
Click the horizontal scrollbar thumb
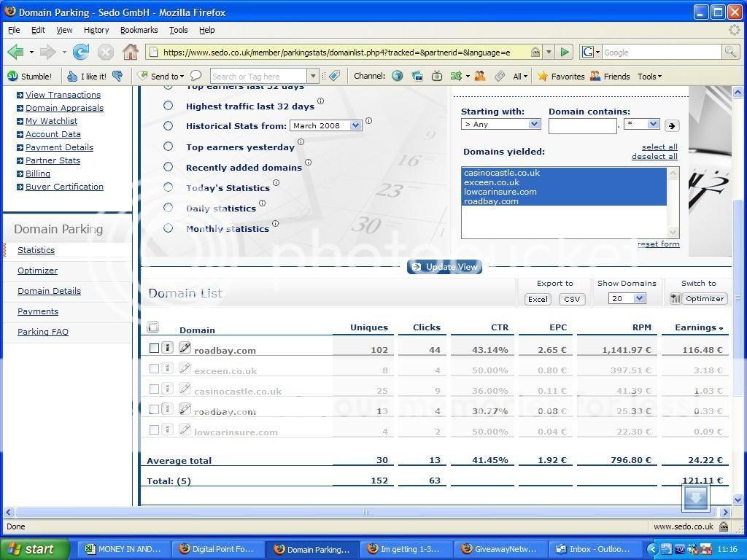(x=365, y=513)
